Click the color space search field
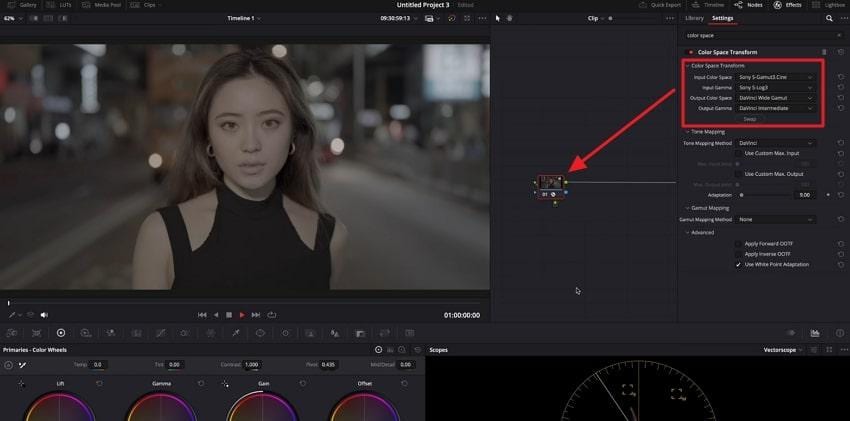Image resolution: width=850 pixels, height=421 pixels. tap(762, 35)
